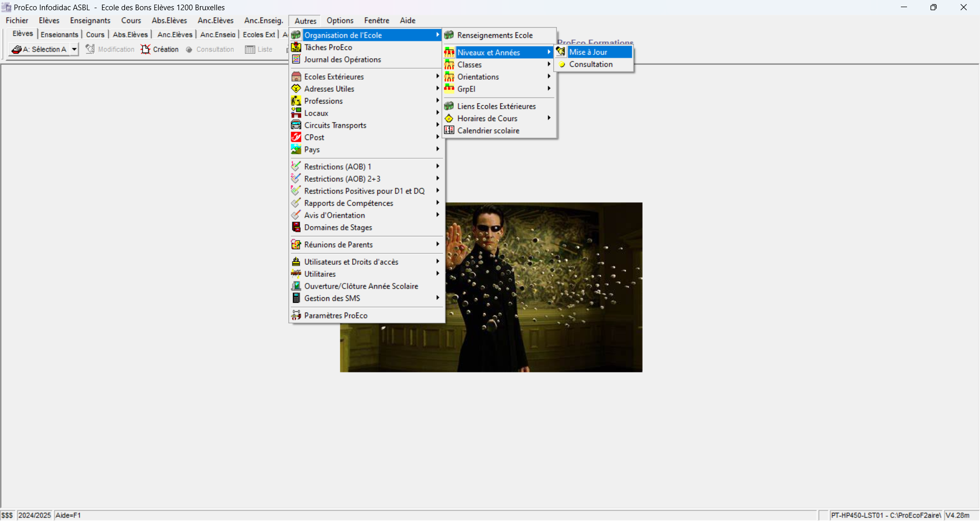The height and width of the screenshot is (521, 980).
Task: Open the Anc.Elèves menu in menu bar
Action: 215,20
